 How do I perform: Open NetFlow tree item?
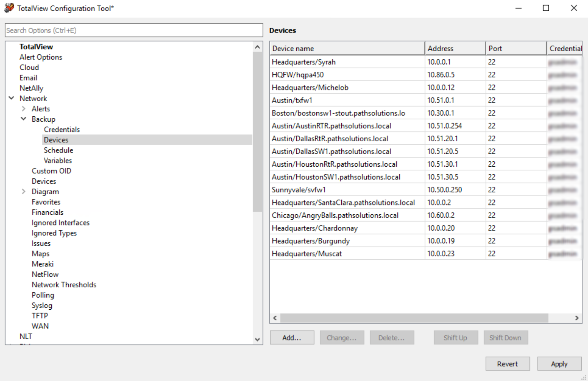45,274
